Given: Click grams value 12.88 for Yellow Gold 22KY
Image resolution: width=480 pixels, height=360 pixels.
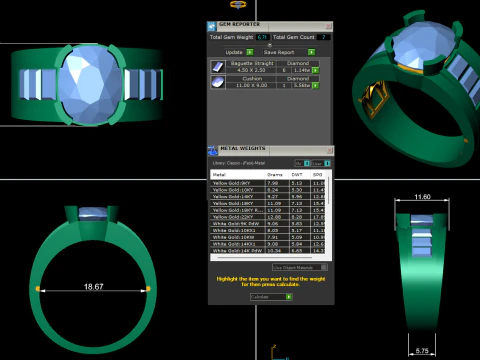Looking at the screenshot, I should [274, 217].
